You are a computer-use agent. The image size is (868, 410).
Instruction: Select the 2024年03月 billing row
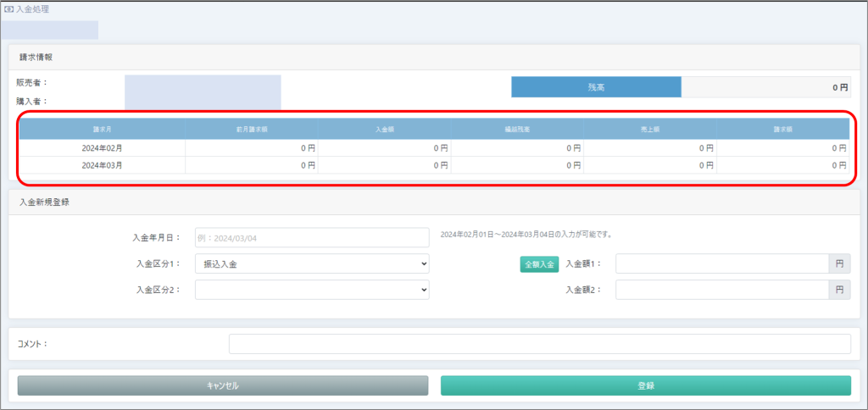click(102, 165)
